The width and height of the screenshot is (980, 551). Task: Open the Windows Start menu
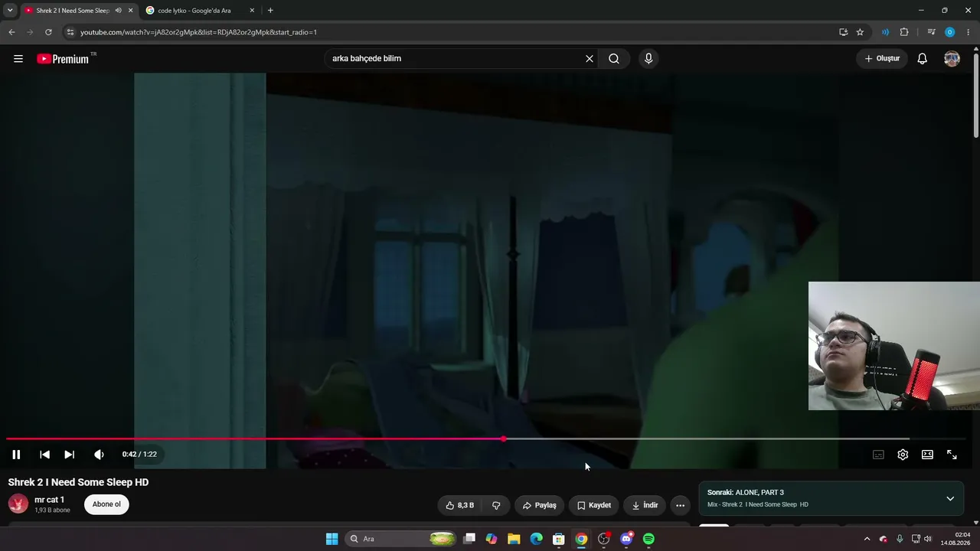[x=332, y=539]
